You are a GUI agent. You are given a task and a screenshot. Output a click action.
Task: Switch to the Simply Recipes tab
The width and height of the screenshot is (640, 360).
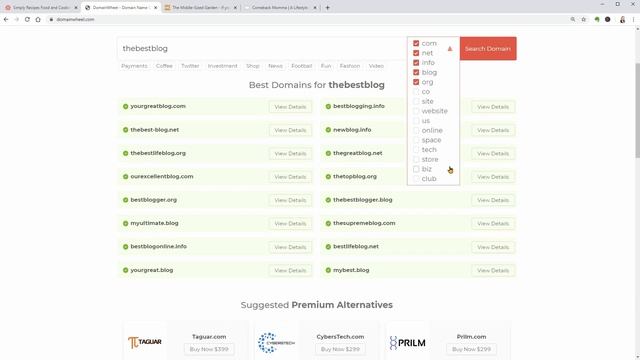41,7
